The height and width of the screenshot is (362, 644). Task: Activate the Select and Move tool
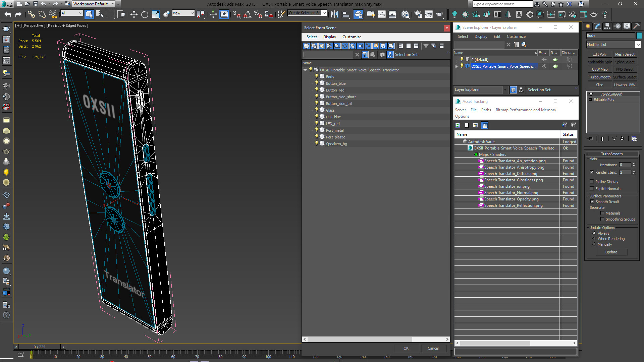coord(133,14)
